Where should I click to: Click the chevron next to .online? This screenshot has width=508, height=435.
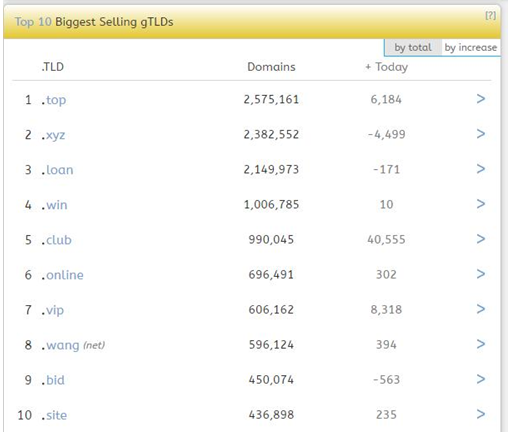(480, 274)
